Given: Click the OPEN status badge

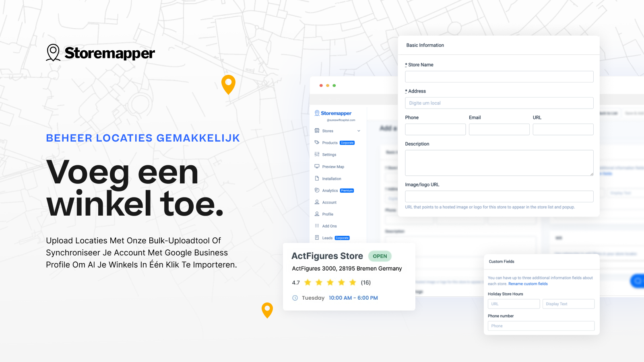Looking at the screenshot, I should pyautogui.click(x=380, y=256).
